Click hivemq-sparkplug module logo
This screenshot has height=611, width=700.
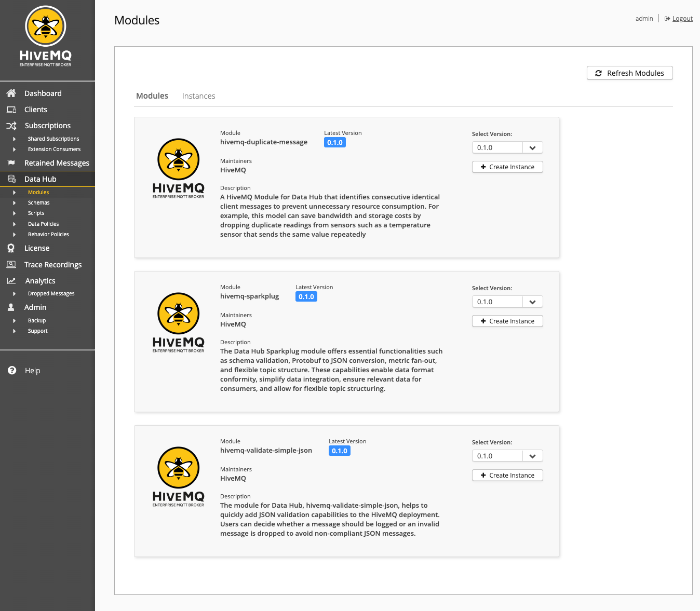[178, 323]
